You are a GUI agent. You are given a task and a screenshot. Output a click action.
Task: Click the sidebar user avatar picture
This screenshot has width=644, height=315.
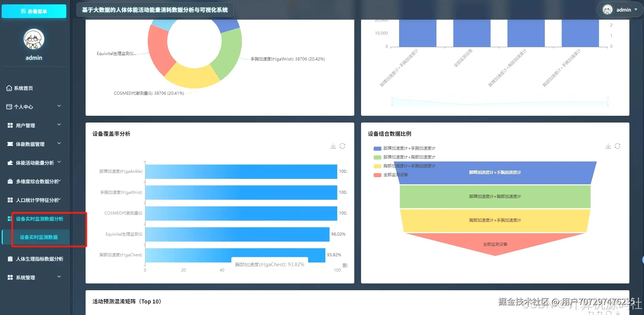coord(34,39)
